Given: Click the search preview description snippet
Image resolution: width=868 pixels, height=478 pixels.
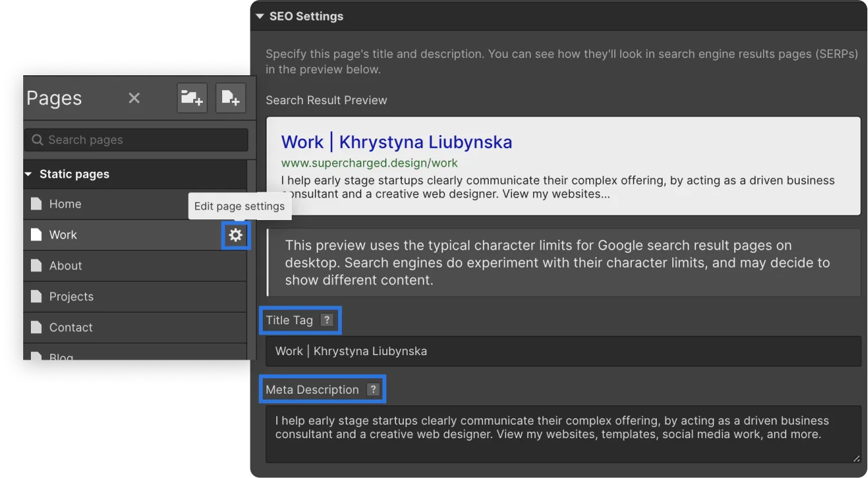Looking at the screenshot, I should pos(558,187).
